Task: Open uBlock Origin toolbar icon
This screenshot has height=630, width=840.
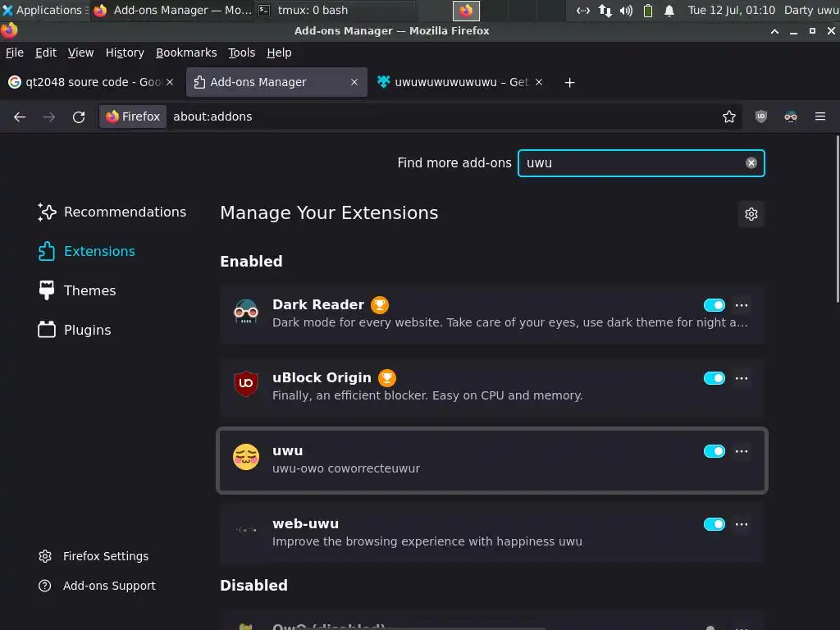Action: (x=760, y=116)
